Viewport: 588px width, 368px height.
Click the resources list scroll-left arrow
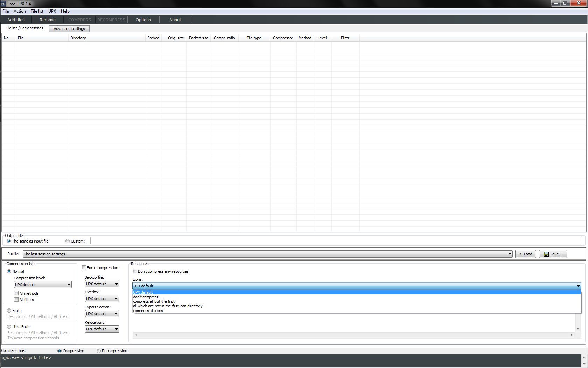coord(136,335)
